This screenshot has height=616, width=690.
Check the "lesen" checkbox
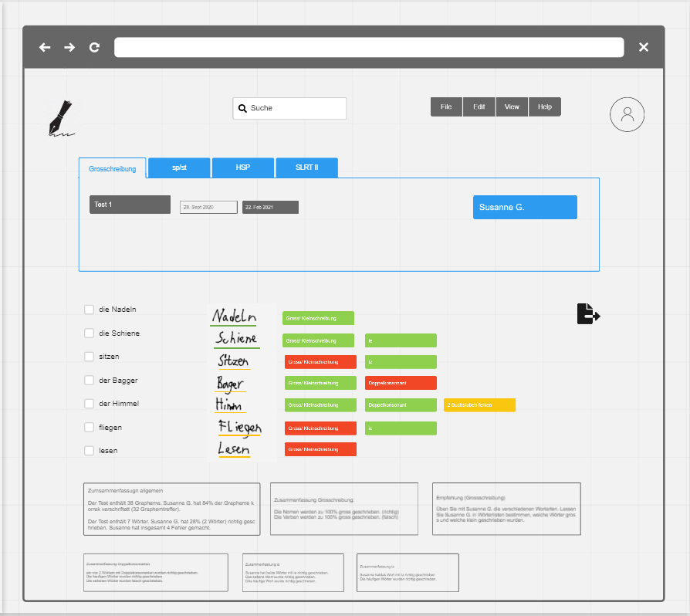pyautogui.click(x=89, y=451)
